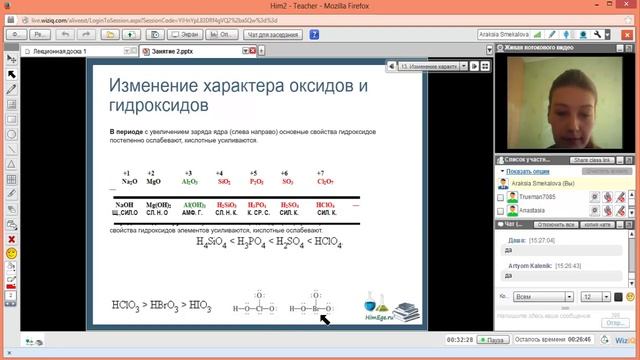Click the Оп... poll button in toolbar
The image size is (640, 360).
[x=222, y=35]
